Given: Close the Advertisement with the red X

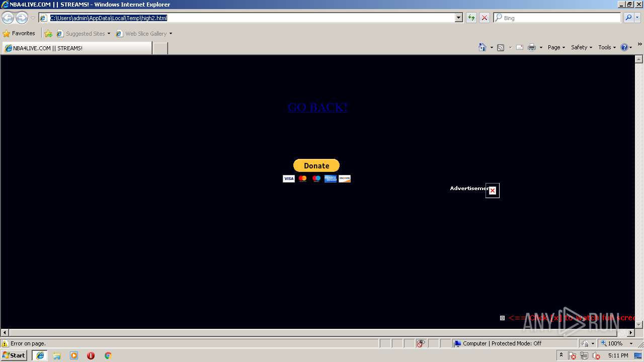Looking at the screenshot, I should pyautogui.click(x=493, y=191).
